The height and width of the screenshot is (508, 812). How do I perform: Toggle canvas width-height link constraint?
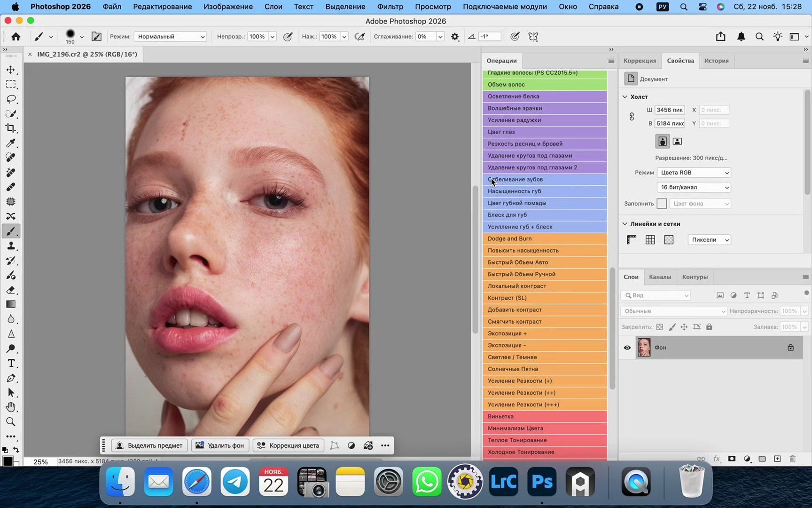pyautogui.click(x=632, y=117)
